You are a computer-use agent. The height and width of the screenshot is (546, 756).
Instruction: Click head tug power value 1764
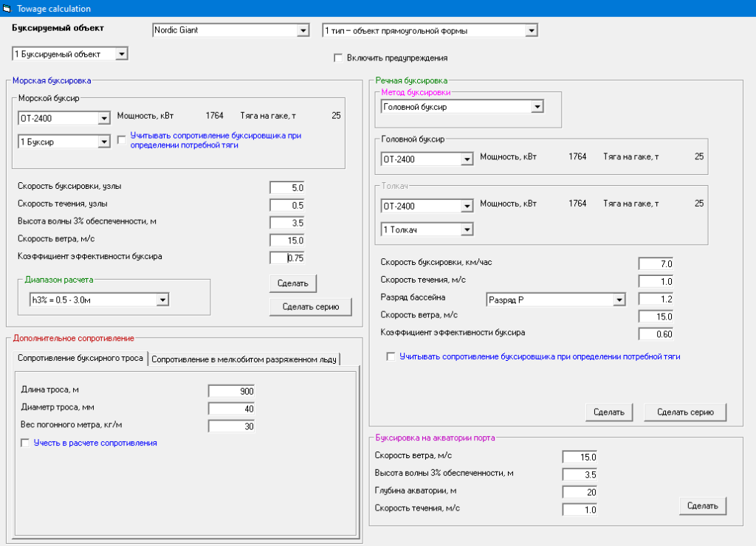(577, 156)
